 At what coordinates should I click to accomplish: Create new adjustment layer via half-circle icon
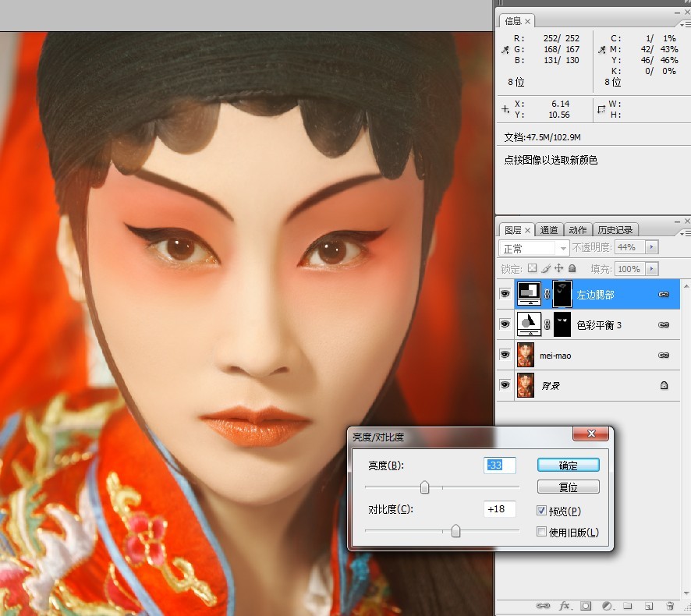click(607, 606)
